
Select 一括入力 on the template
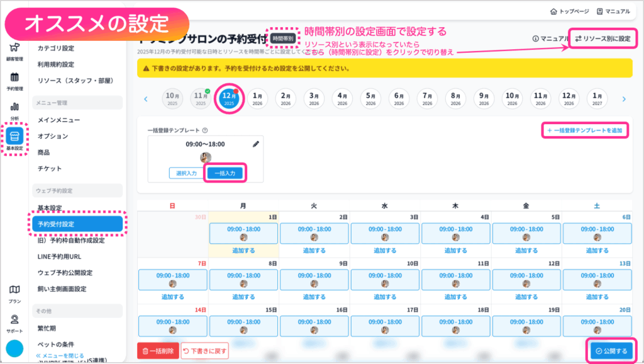(225, 173)
